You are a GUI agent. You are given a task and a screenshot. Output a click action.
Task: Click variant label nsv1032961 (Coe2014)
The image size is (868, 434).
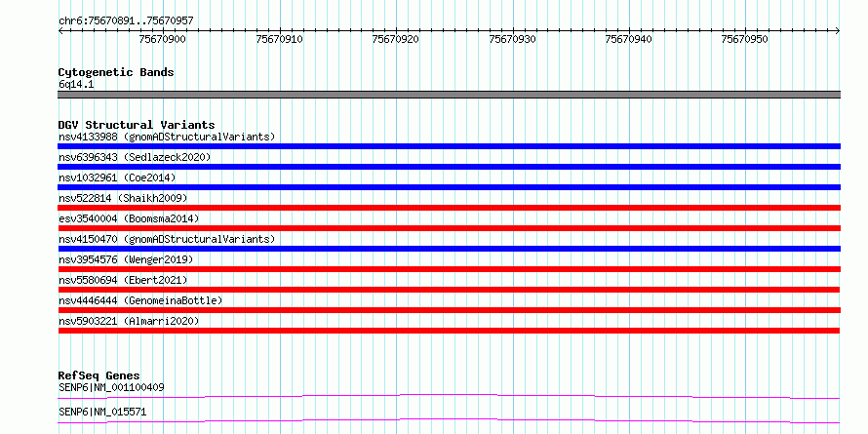click(117, 178)
